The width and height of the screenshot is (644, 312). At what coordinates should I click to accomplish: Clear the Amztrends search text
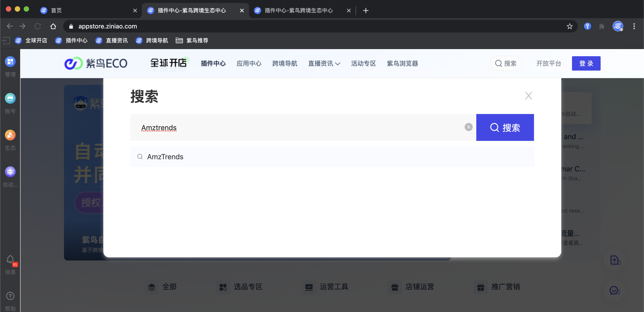tap(468, 127)
